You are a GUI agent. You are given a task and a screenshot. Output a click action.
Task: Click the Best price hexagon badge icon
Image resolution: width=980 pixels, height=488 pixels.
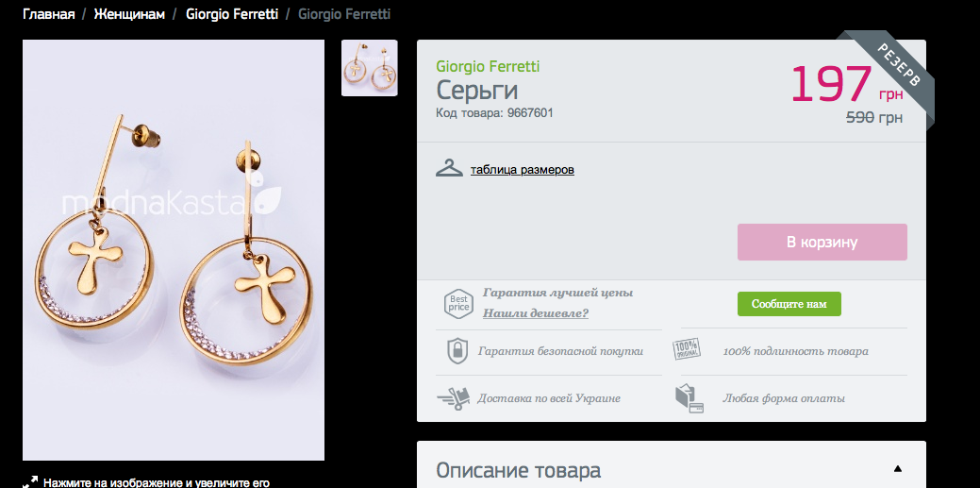click(458, 304)
